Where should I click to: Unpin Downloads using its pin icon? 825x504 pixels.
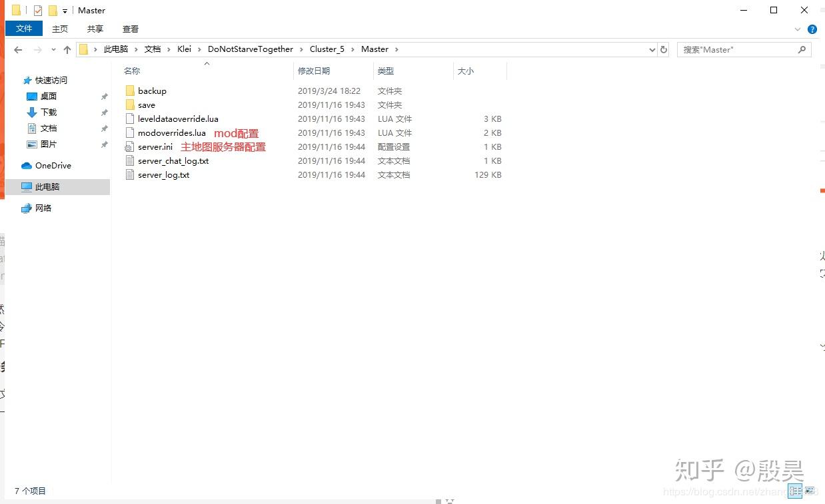tap(104, 112)
